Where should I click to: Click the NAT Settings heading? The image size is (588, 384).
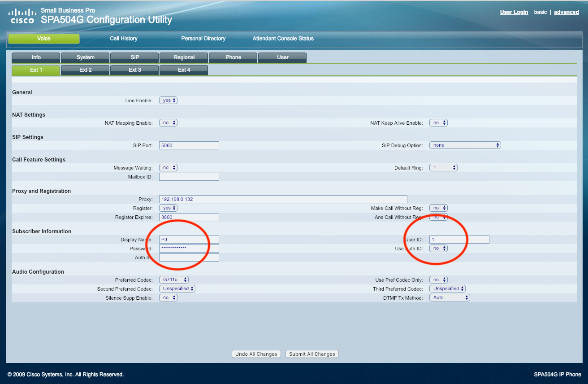point(29,115)
